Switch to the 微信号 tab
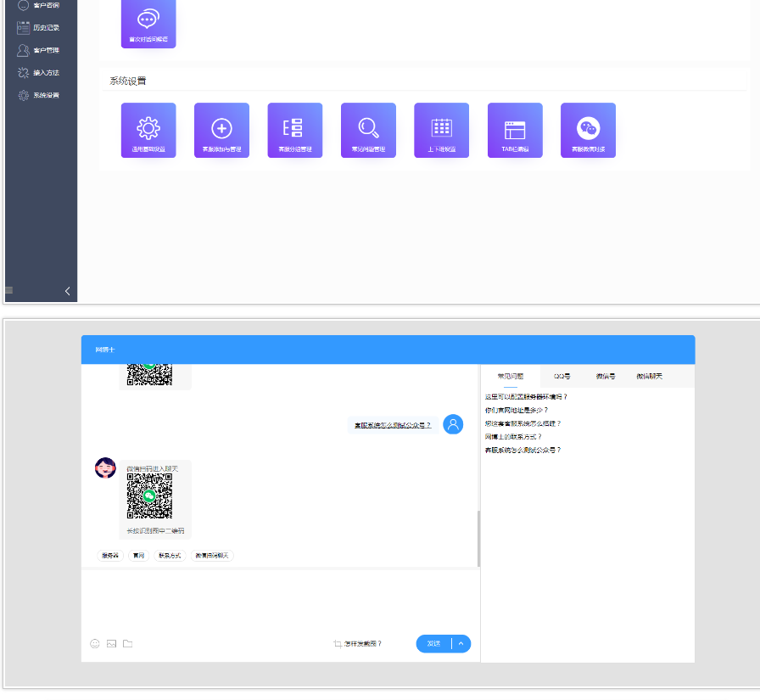Viewport: 760px width, 700px height. point(605,376)
